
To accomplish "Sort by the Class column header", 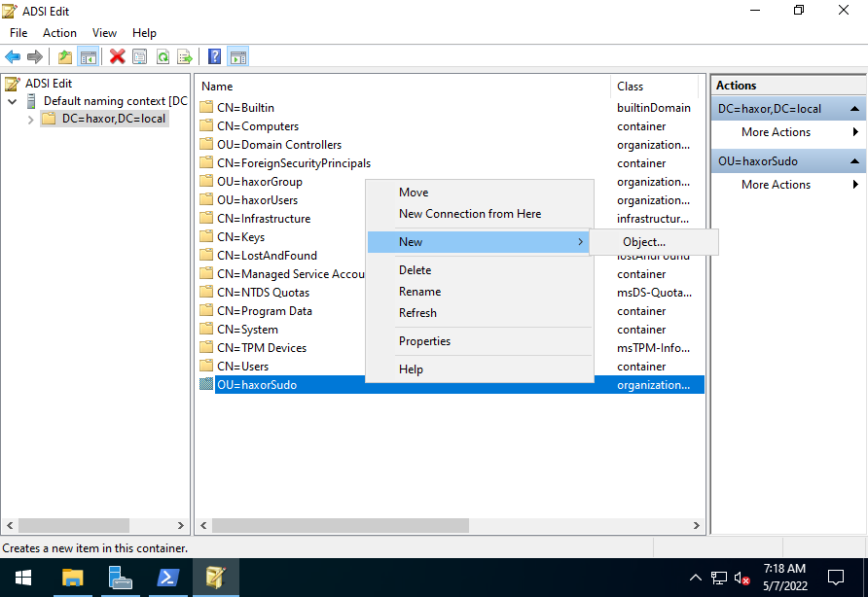I will click(x=654, y=87).
